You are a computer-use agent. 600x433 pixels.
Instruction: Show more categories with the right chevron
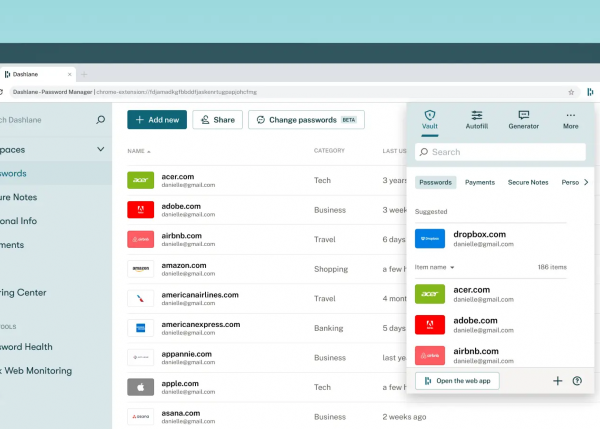(x=586, y=182)
